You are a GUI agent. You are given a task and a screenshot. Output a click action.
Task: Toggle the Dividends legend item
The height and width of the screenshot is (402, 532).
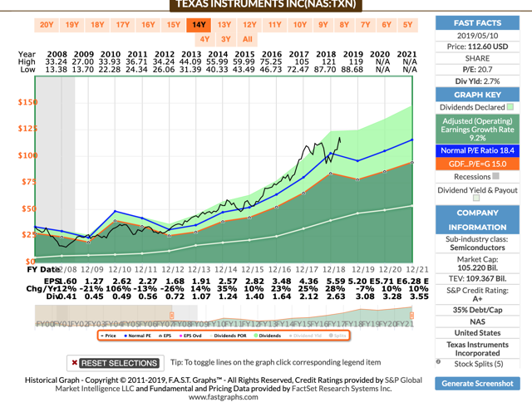[268, 336]
